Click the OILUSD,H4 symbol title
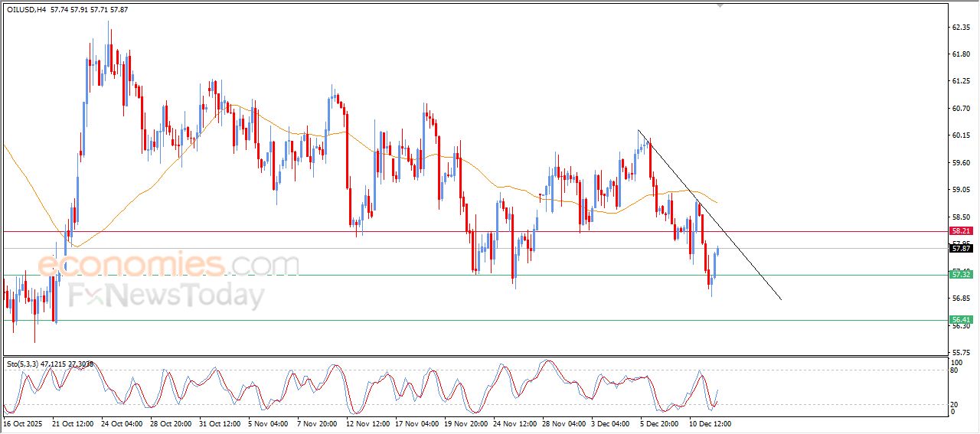The image size is (980, 434). point(25,9)
